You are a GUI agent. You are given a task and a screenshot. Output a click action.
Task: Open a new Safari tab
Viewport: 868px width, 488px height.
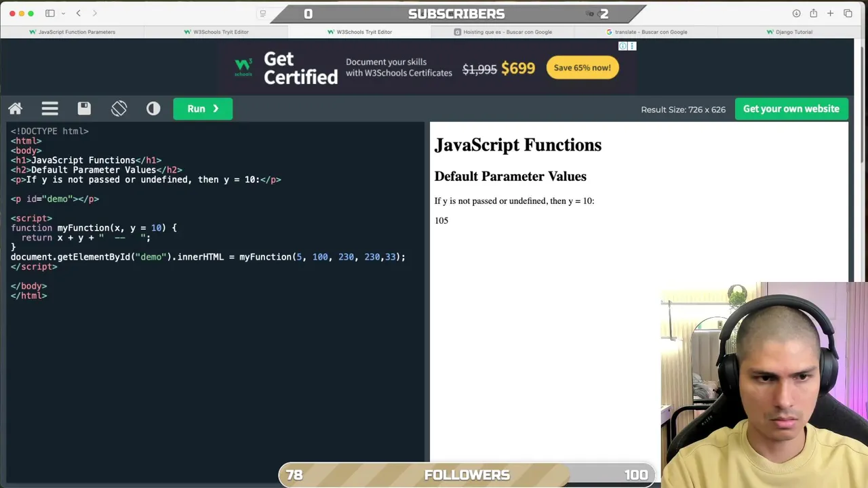[x=830, y=13]
